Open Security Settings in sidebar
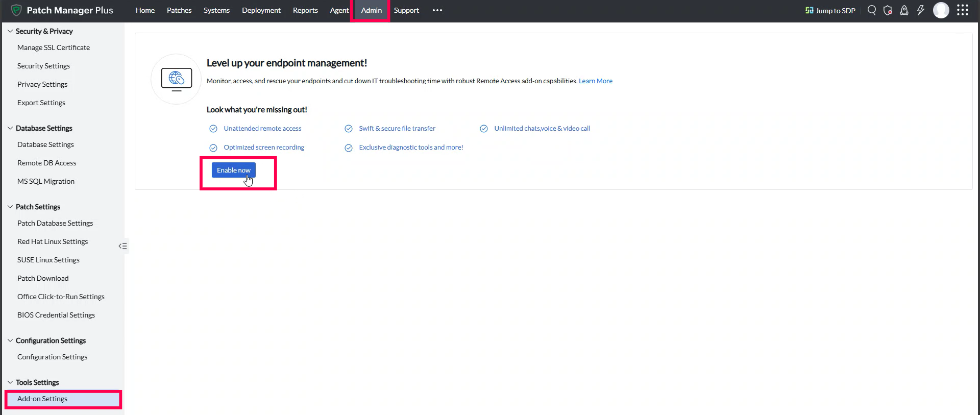Image resolution: width=980 pixels, height=415 pixels. click(43, 66)
